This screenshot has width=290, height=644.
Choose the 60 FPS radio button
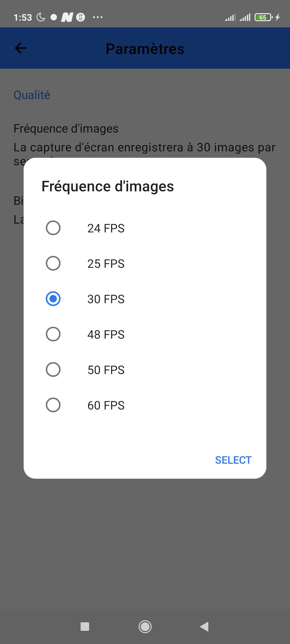click(x=53, y=405)
